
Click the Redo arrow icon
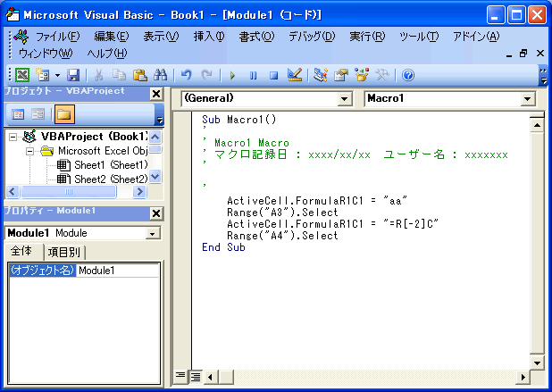(206, 75)
